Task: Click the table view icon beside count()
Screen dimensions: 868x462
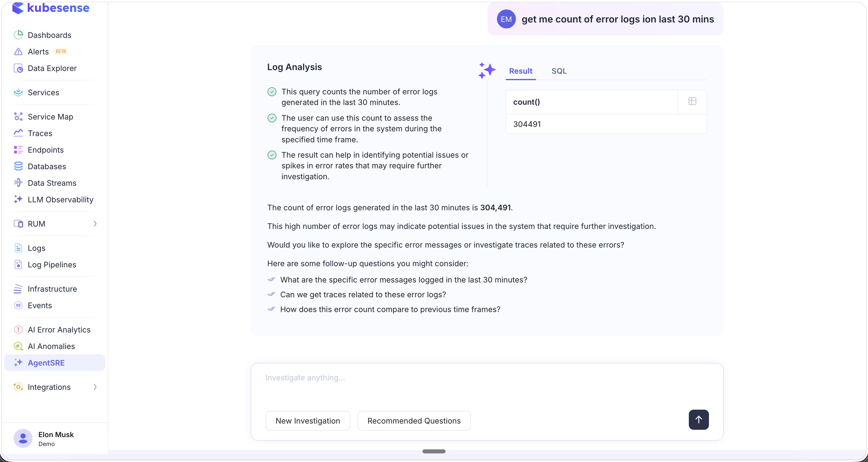Action: (x=692, y=101)
